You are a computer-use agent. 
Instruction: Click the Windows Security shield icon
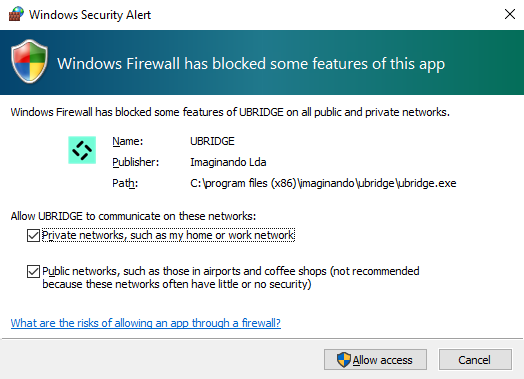pyautogui.click(x=29, y=61)
